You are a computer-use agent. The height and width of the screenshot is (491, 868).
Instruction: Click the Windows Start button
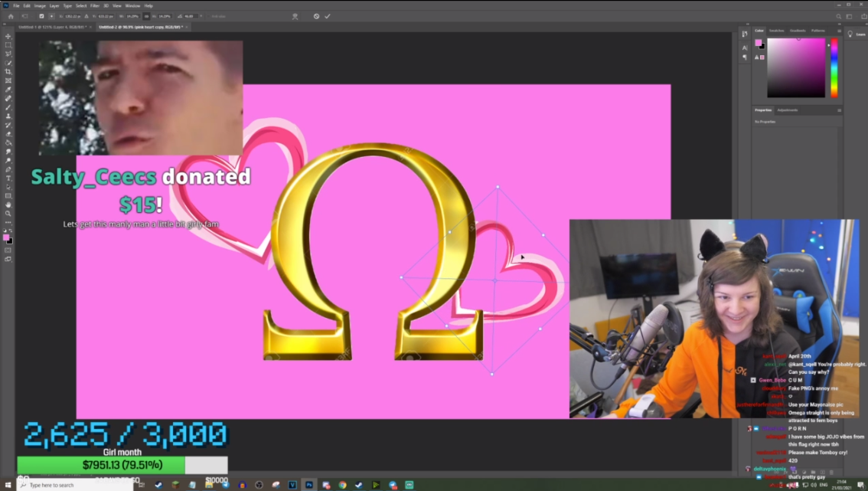coord(8,485)
